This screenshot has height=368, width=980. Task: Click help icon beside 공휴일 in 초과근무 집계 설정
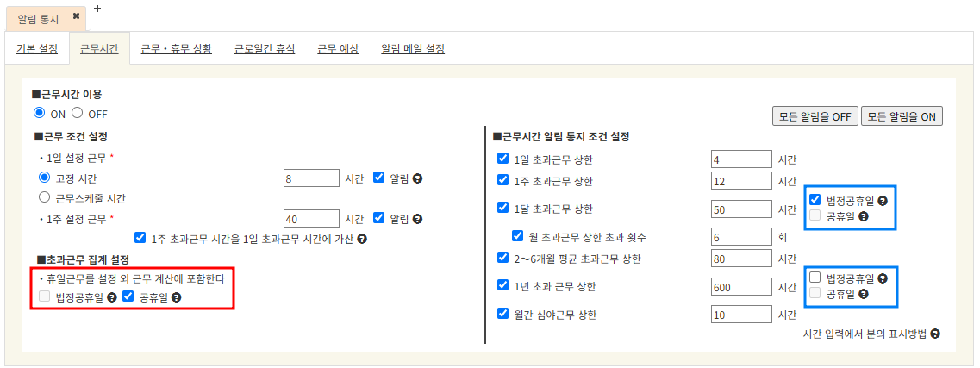(x=176, y=297)
